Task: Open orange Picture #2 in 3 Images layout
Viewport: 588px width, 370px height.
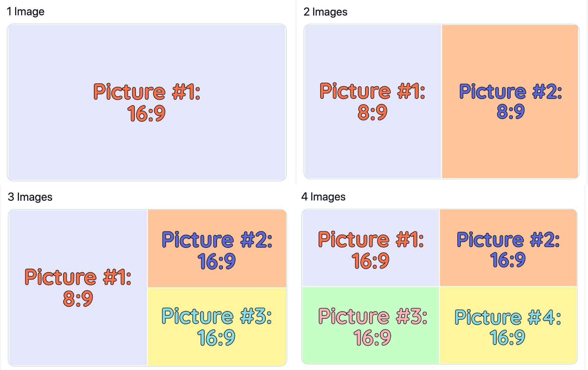Action: tap(217, 221)
